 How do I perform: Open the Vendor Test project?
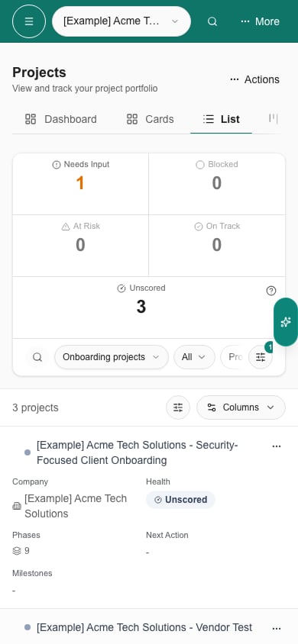144,627
